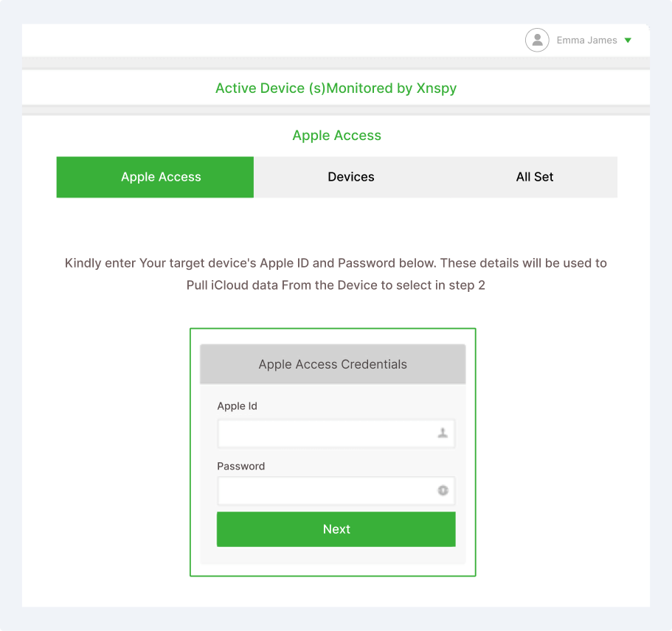Viewport: 672px width, 631px height.
Task: Click the Apple Id field label
Action: (x=237, y=406)
